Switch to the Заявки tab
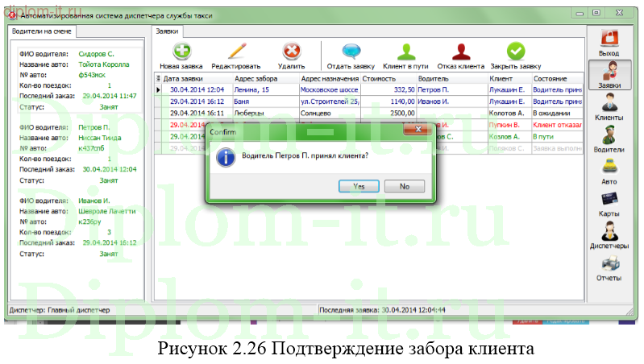Image resolution: width=644 pixels, height=364 pixels. [x=167, y=31]
